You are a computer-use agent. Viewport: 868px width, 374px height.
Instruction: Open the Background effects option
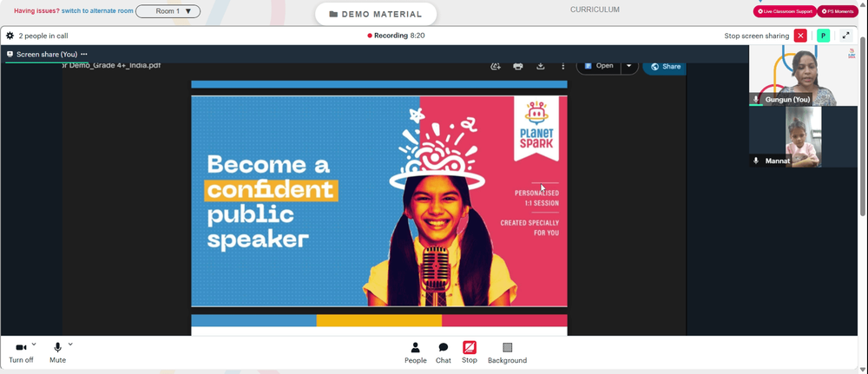[507, 352]
